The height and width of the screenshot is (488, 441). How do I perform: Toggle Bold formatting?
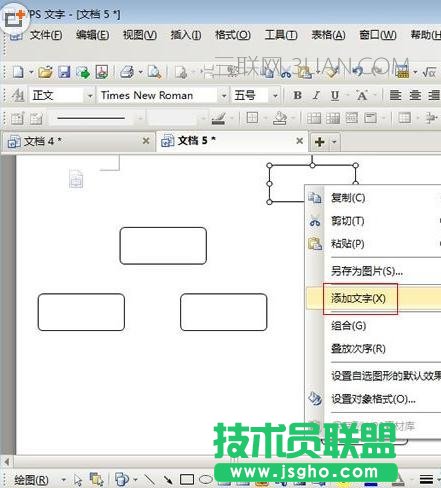pyautogui.click(x=297, y=96)
